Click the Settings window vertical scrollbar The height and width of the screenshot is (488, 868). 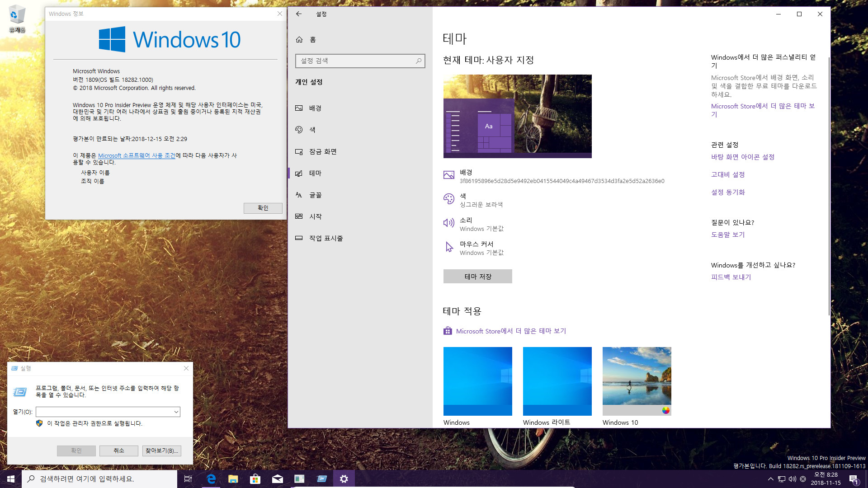[828, 185]
